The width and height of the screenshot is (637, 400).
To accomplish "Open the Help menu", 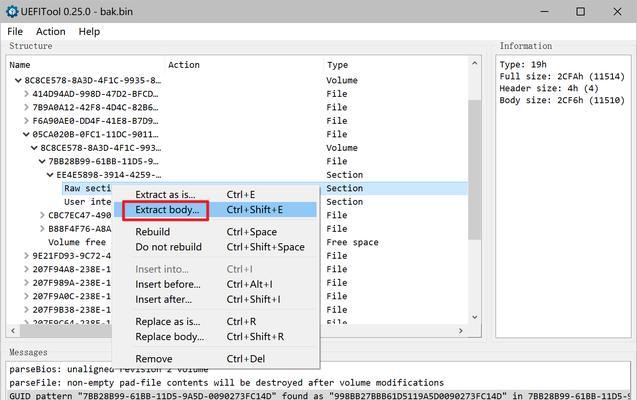I will pyautogui.click(x=89, y=32).
